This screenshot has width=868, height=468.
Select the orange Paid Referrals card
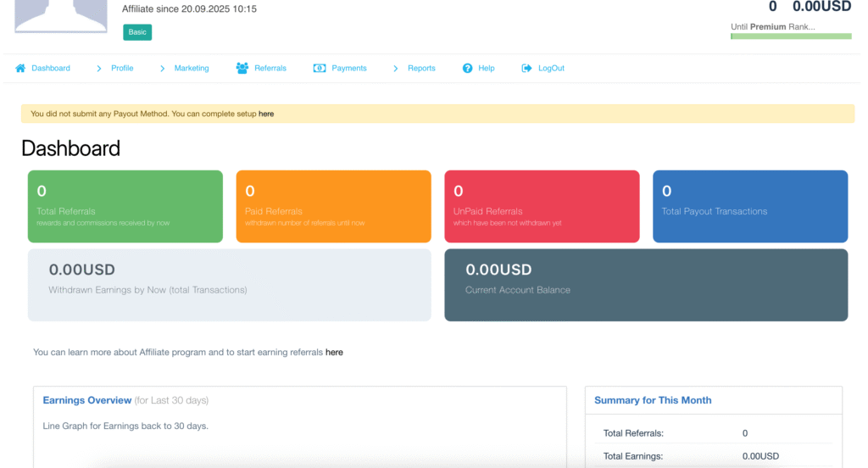tap(333, 206)
